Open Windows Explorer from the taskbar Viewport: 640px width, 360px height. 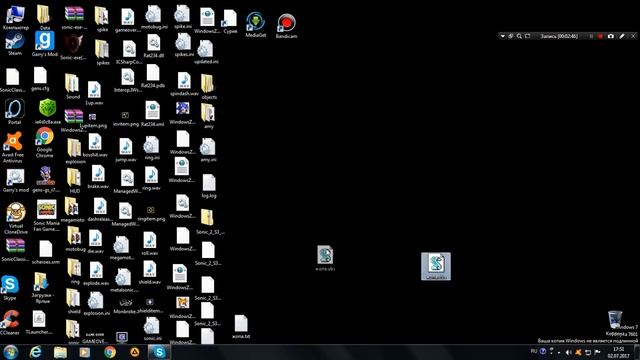[x=60, y=352]
